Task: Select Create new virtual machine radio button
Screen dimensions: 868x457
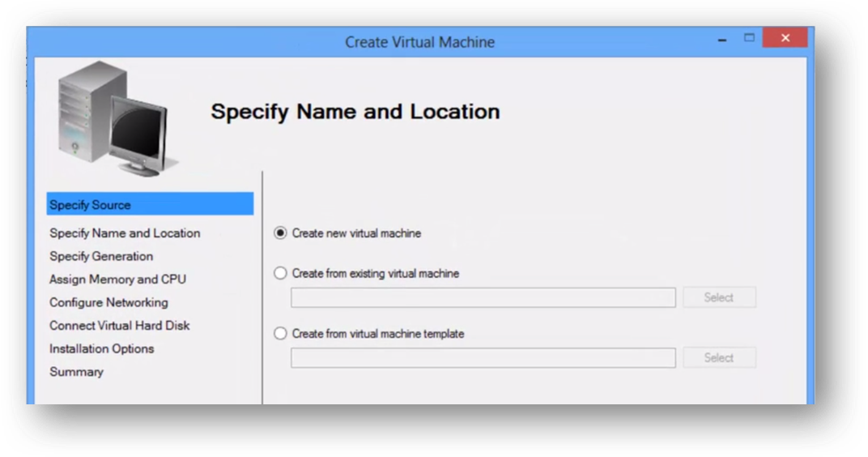Action: point(281,233)
